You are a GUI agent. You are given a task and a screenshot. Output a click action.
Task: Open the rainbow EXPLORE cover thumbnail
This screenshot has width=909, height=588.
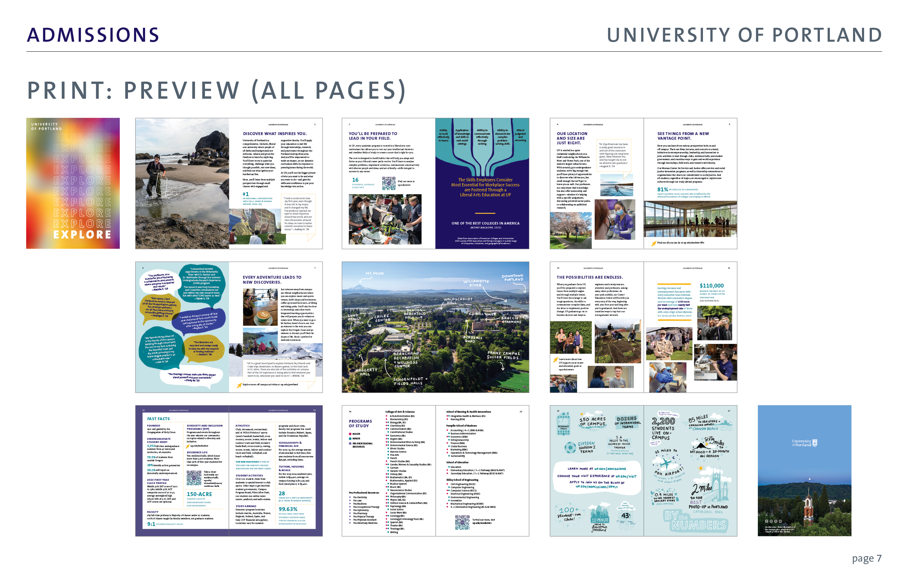(73, 183)
